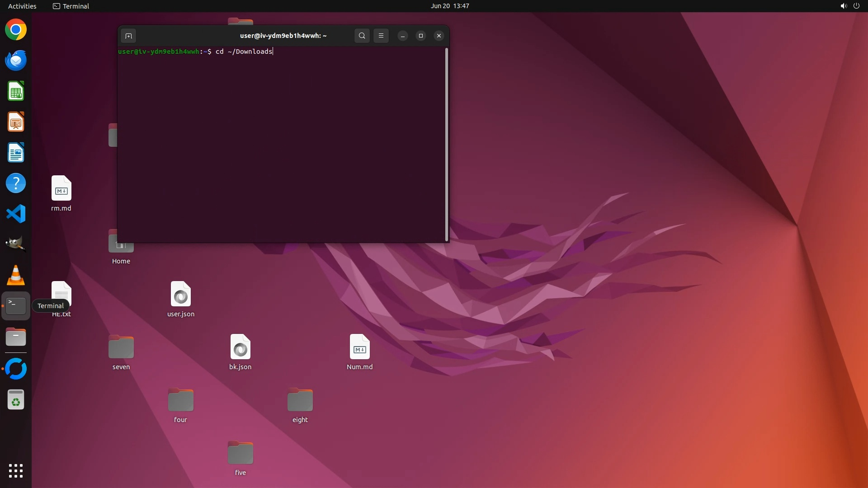Launch Visual Studio Code from the dock

tap(16, 214)
